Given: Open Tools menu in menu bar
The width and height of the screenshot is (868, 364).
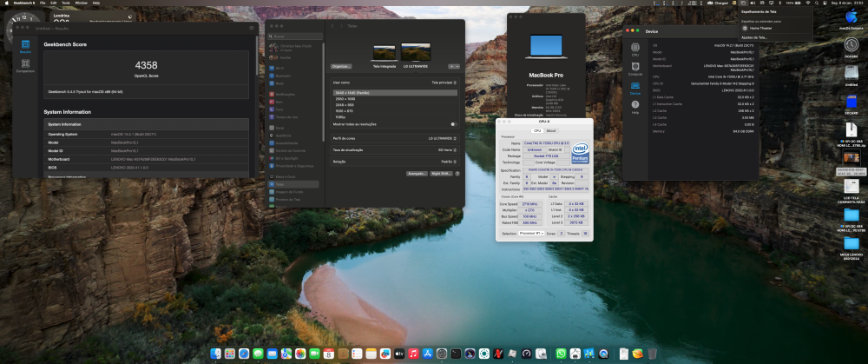Looking at the screenshot, I should click(x=66, y=3).
